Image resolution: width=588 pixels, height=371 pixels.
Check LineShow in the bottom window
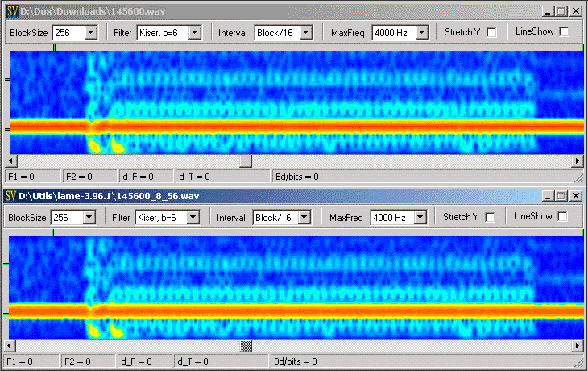563,217
